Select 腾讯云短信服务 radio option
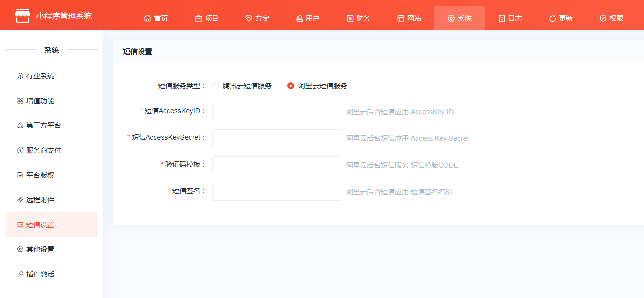This screenshot has width=644, height=298. [x=215, y=86]
